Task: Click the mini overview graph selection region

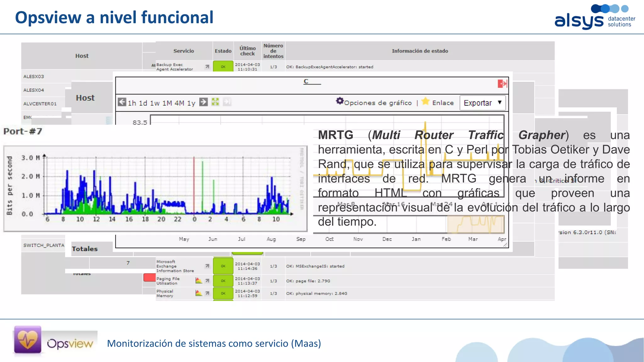Action: 475,224
